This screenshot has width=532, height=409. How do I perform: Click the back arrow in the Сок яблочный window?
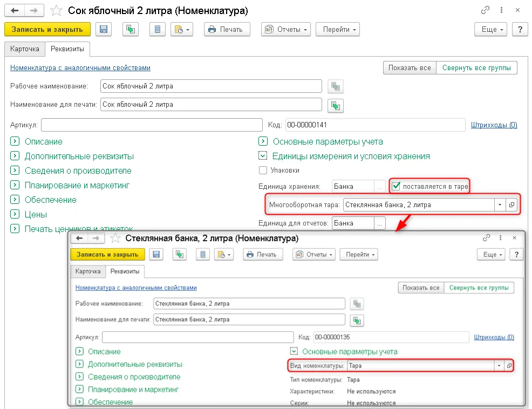pyautogui.click(x=14, y=11)
